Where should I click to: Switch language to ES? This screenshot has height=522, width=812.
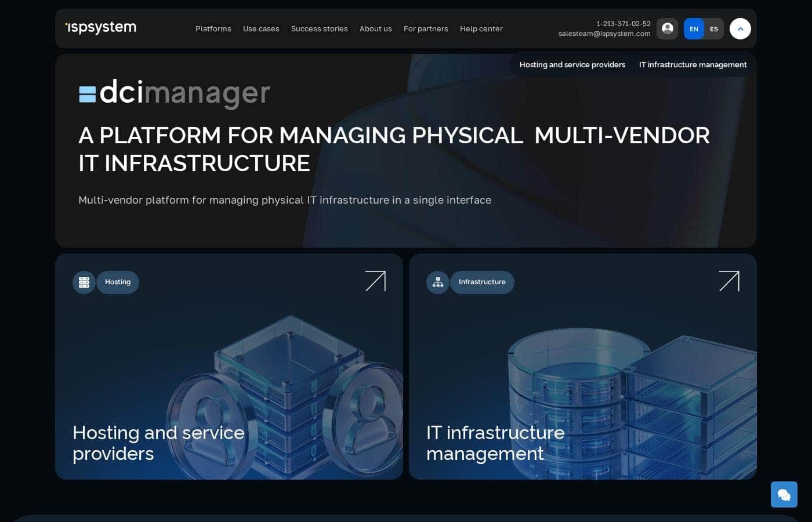[714, 28]
